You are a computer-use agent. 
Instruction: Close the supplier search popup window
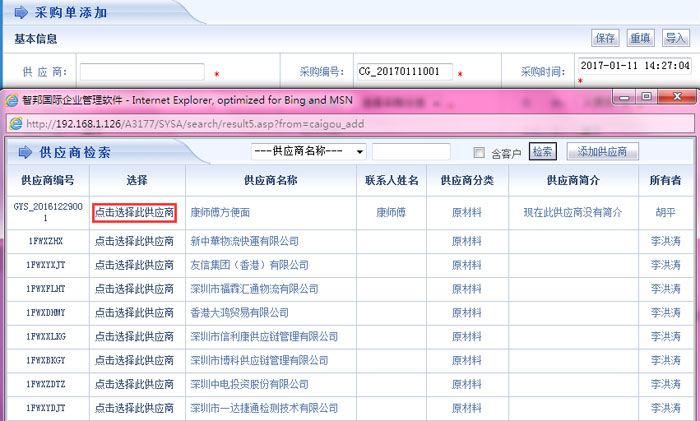click(674, 97)
